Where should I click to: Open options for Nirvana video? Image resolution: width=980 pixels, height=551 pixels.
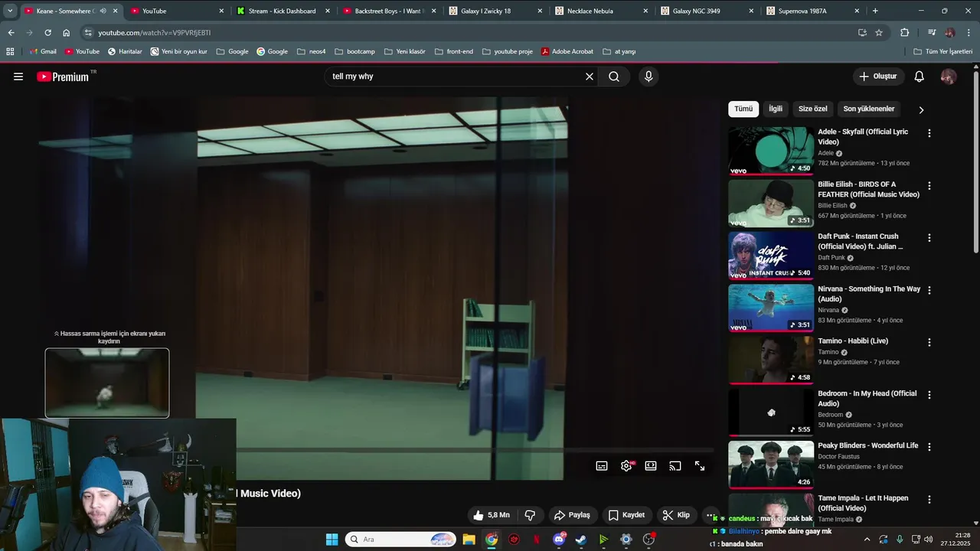coord(929,290)
